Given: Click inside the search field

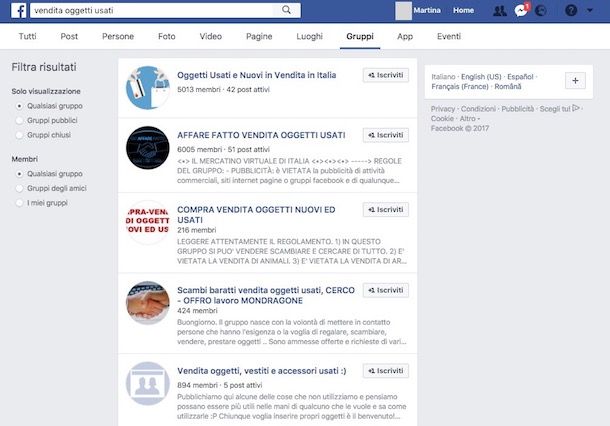Looking at the screenshot, I should pyautogui.click(x=153, y=11).
